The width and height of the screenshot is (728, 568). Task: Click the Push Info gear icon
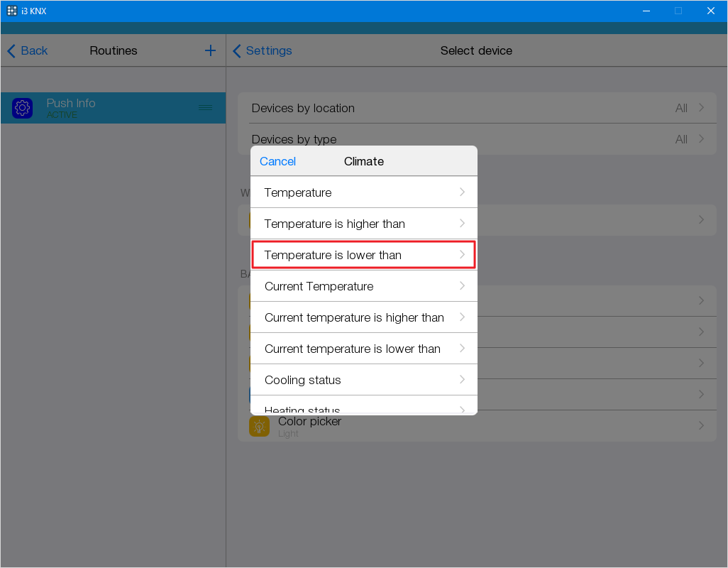point(23,108)
